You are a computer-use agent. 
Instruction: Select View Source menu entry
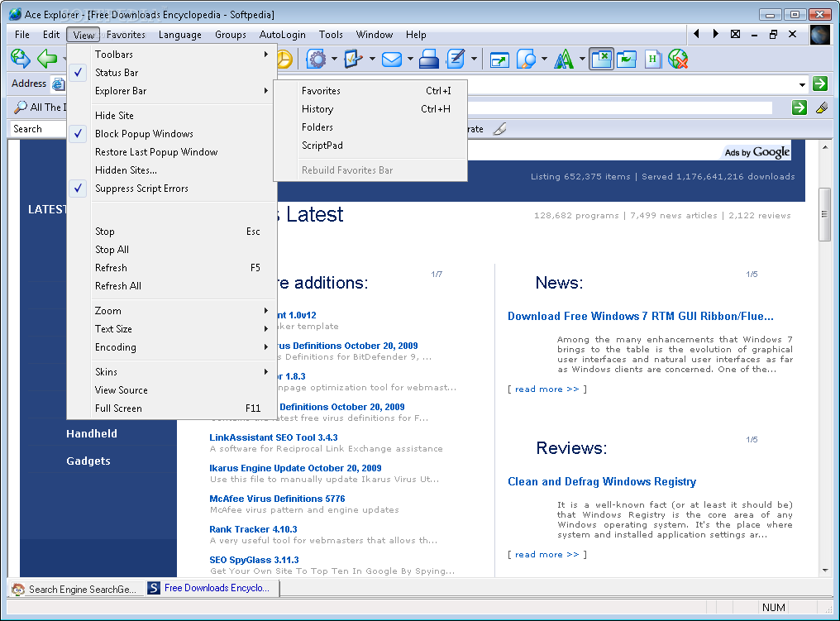[x=172, y=389]
